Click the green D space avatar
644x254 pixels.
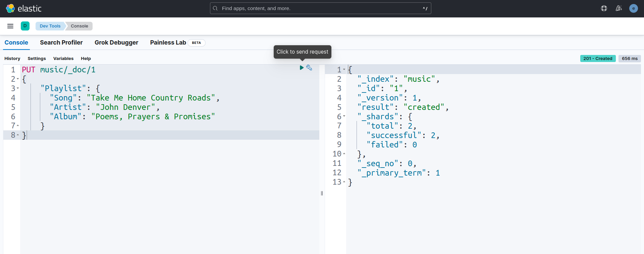[25, 26]
